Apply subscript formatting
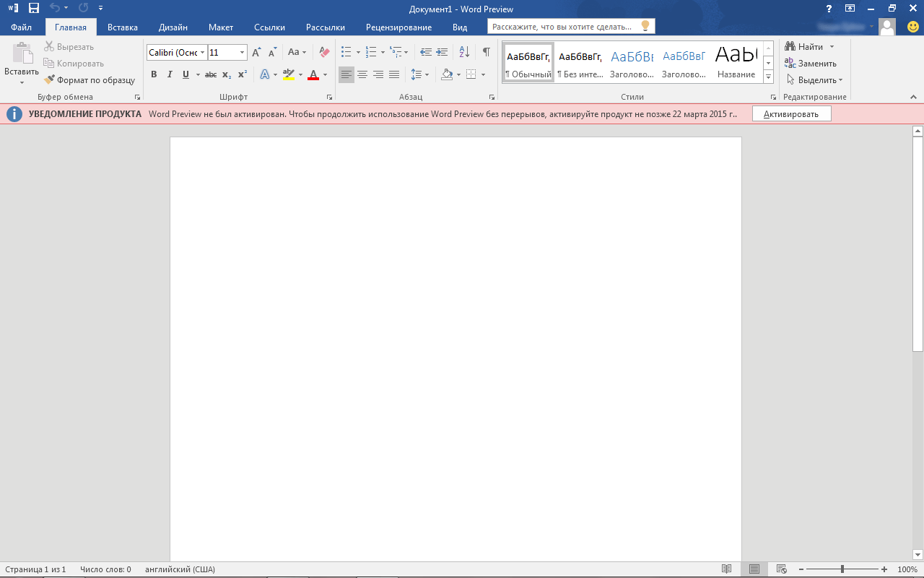This screenshot has width=924, height=578. click(227, 74)
